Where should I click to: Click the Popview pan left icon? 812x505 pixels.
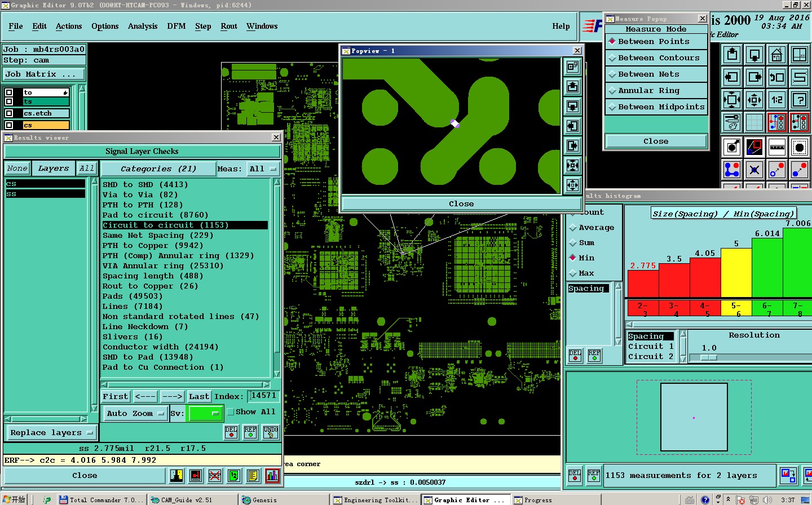click(572, 126)
